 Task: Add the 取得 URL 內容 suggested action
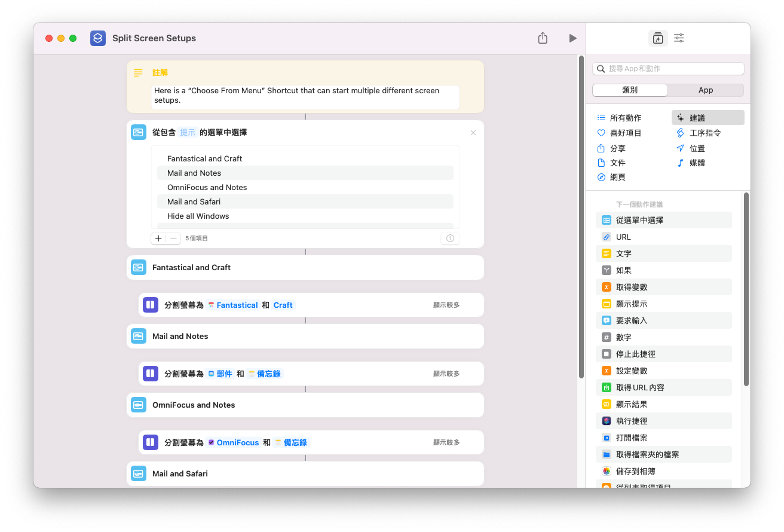[x=664, y=387]
